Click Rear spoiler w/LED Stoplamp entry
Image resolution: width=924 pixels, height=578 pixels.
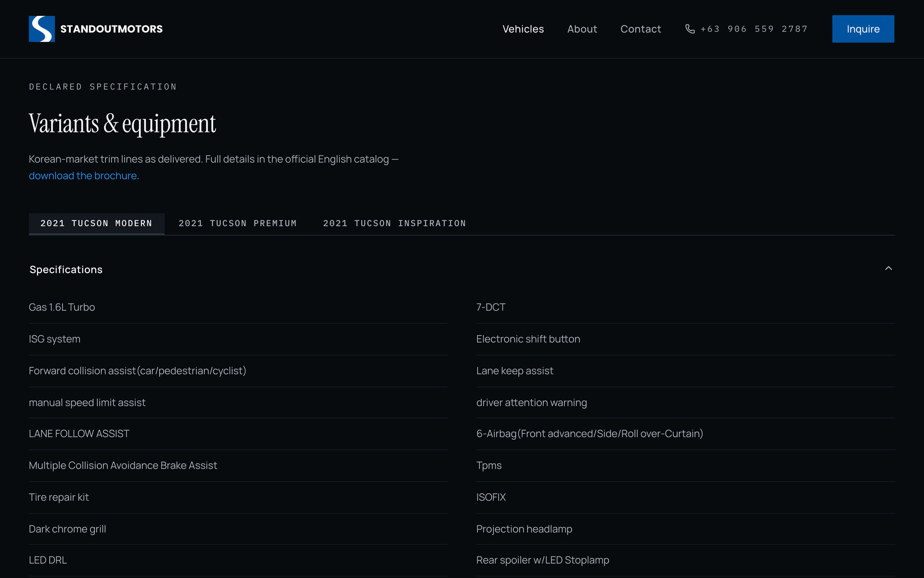click(685, 560)
